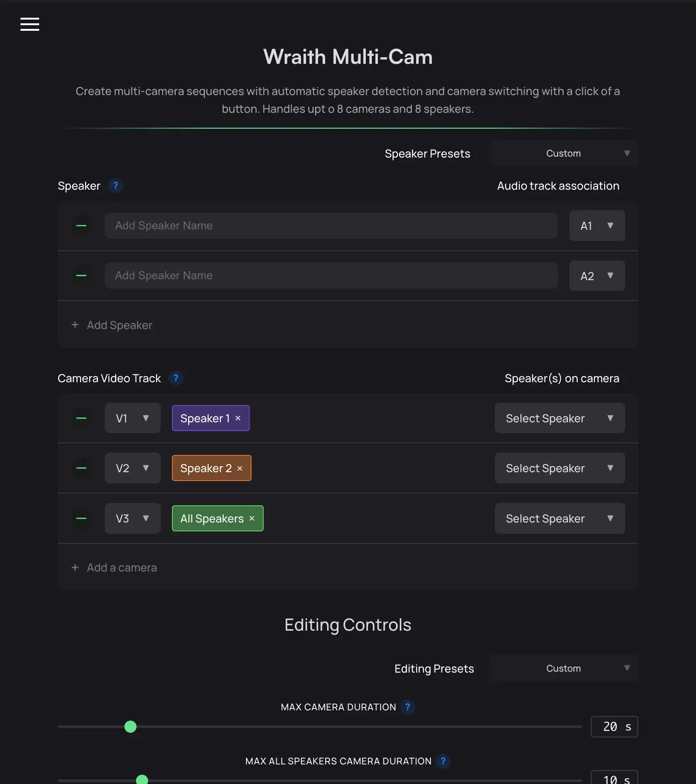Click the Max All Speakers Camera Duration help icon
696x784 pixels.
click(443, 761)
